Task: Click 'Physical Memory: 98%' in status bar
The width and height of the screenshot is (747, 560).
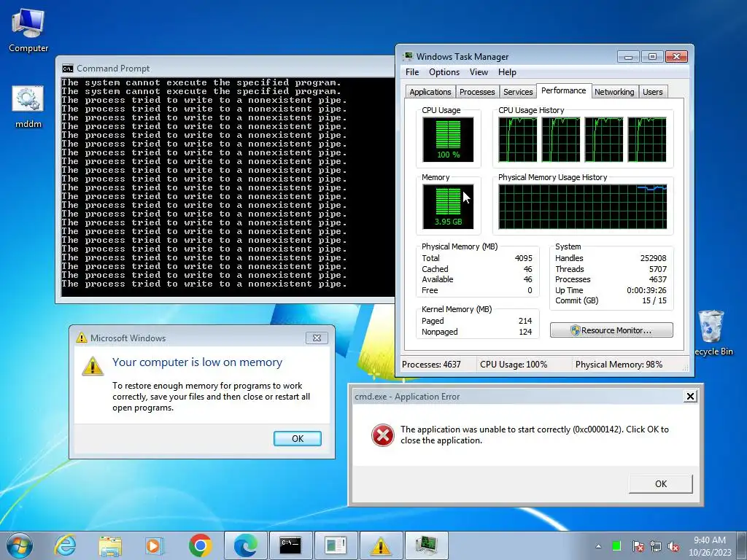Action: [x=619, y=365]
